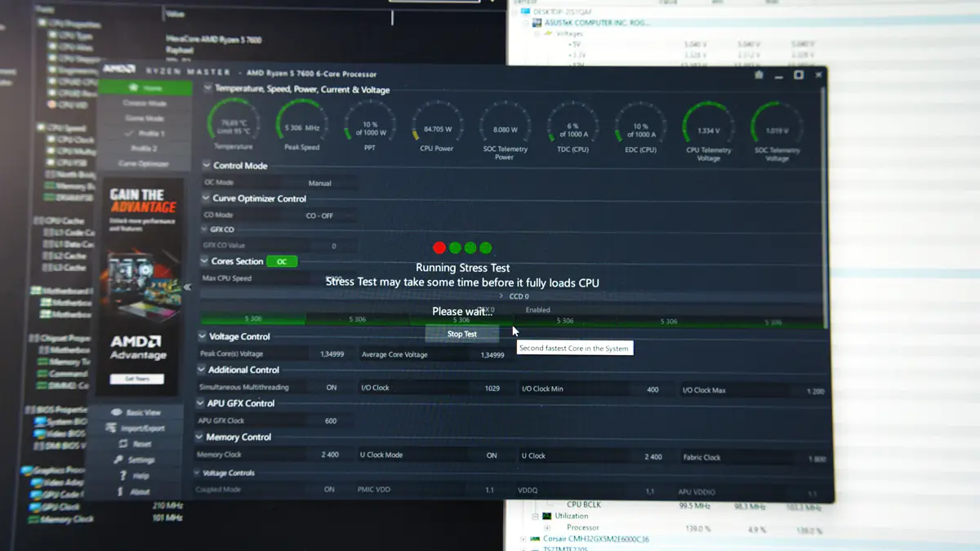Open Import/Export in Ryzen Master sidebar
The width and height of the screenshot is (980, 551).
[136, 429]
